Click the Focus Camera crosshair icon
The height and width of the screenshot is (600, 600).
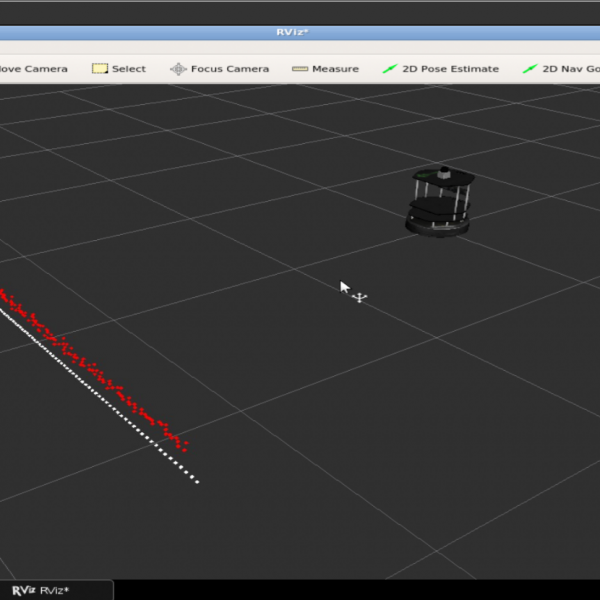(178, 69)
